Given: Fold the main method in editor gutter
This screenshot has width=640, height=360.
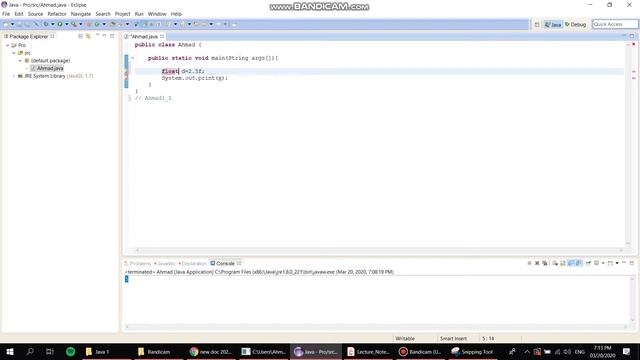Looking at the screenshot, I should (x=132, y=58).
